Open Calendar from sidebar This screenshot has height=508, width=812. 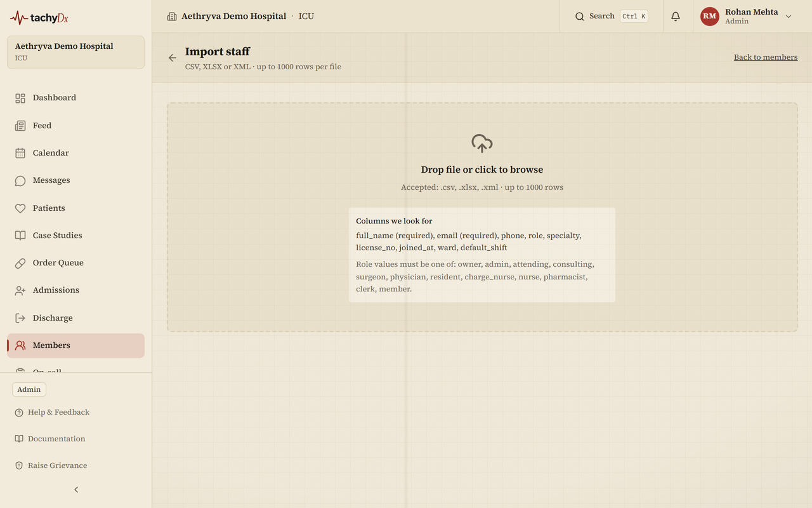(x=76, y=153)
